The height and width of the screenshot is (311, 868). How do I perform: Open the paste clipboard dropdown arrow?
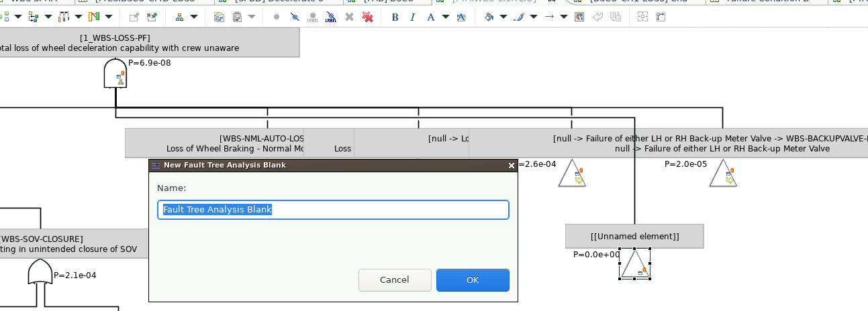(251, 17)
